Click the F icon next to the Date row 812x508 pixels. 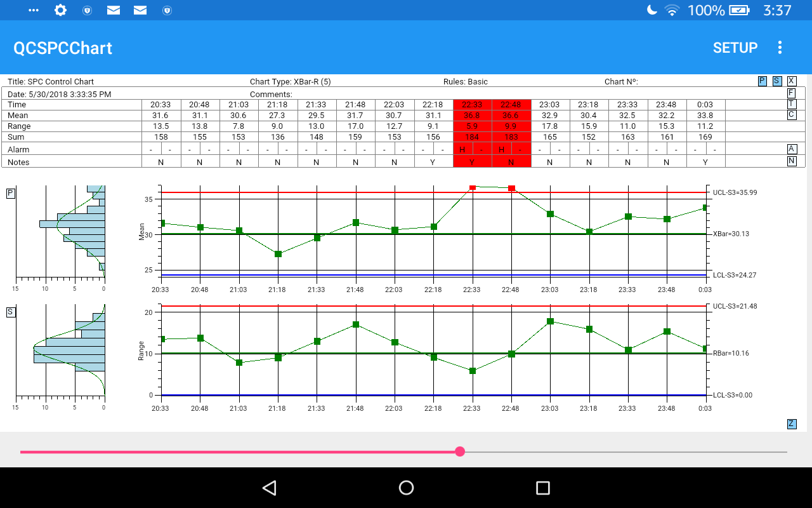coord(792,93)
